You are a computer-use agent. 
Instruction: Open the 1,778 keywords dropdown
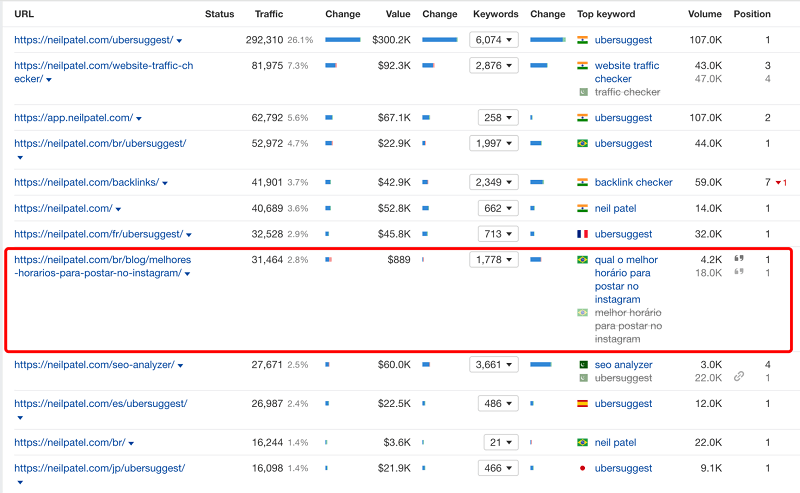coord(494,260)
